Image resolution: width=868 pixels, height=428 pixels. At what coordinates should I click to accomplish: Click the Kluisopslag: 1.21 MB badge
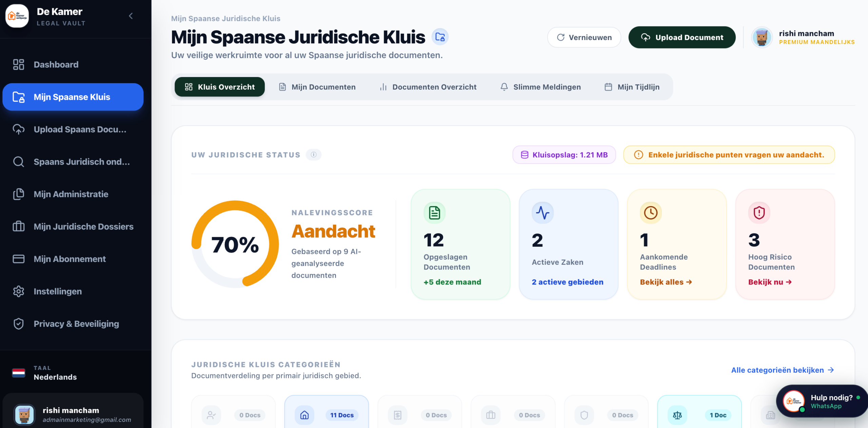pos(564,155)
